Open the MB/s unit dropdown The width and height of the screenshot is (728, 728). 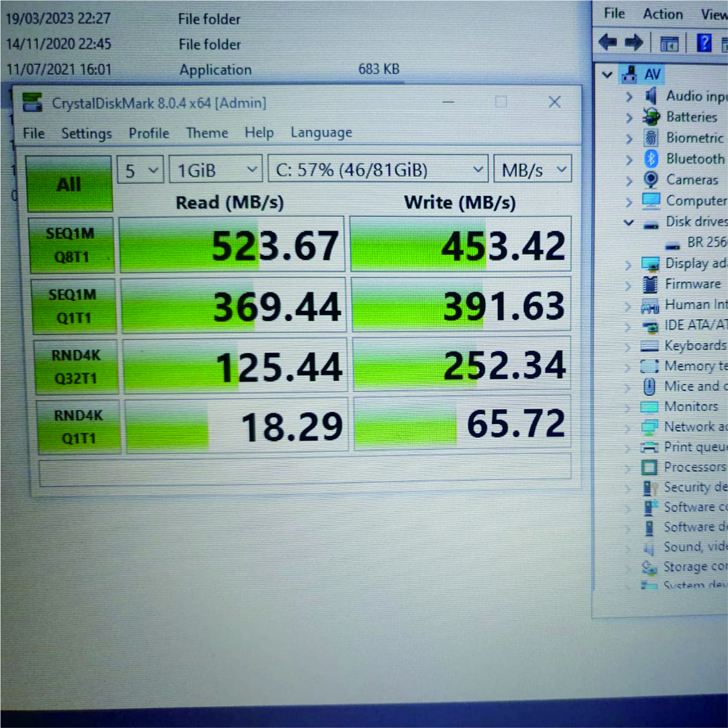533,169
